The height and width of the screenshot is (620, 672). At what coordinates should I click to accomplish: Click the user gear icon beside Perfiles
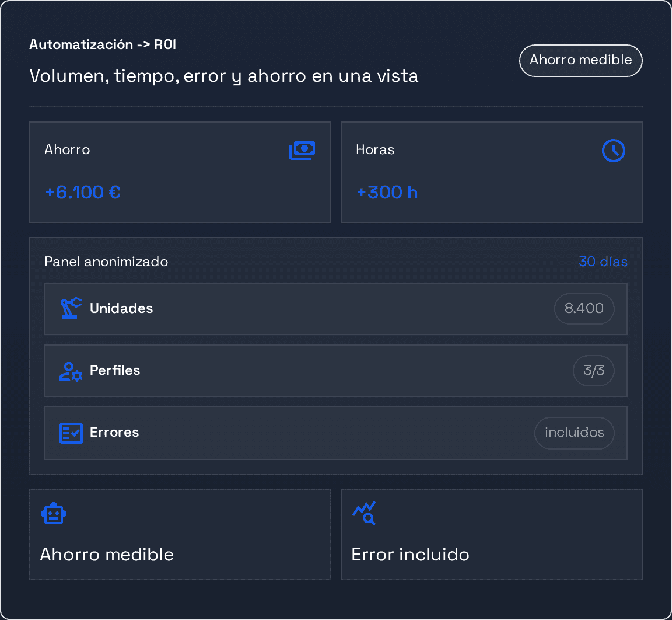pyautogui.click(x=71, y=372)
